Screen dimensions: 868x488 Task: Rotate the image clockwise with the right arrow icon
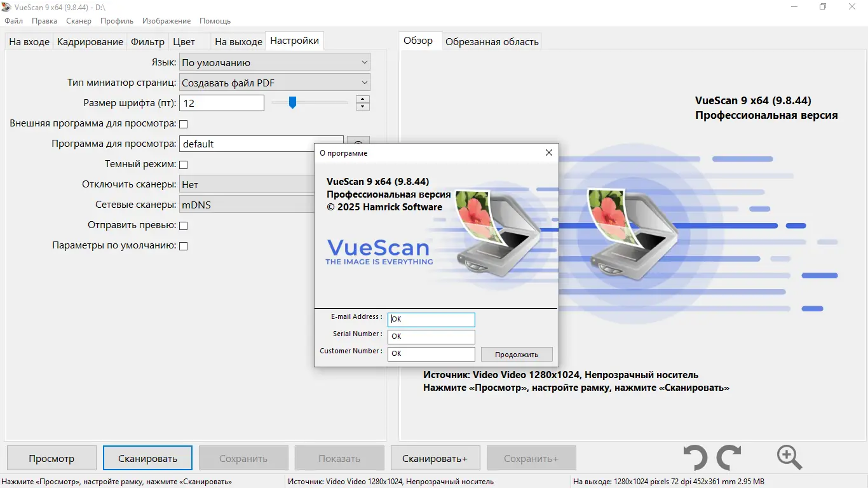pos(729,457)
